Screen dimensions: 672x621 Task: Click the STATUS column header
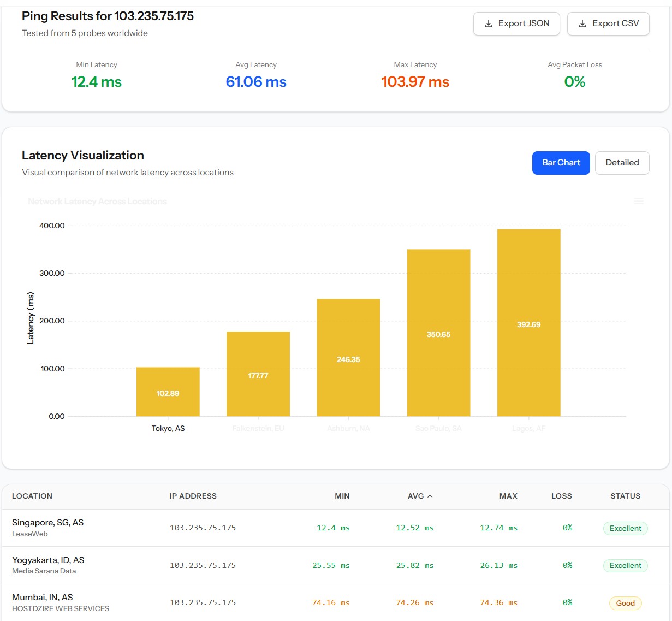point(625,496)
